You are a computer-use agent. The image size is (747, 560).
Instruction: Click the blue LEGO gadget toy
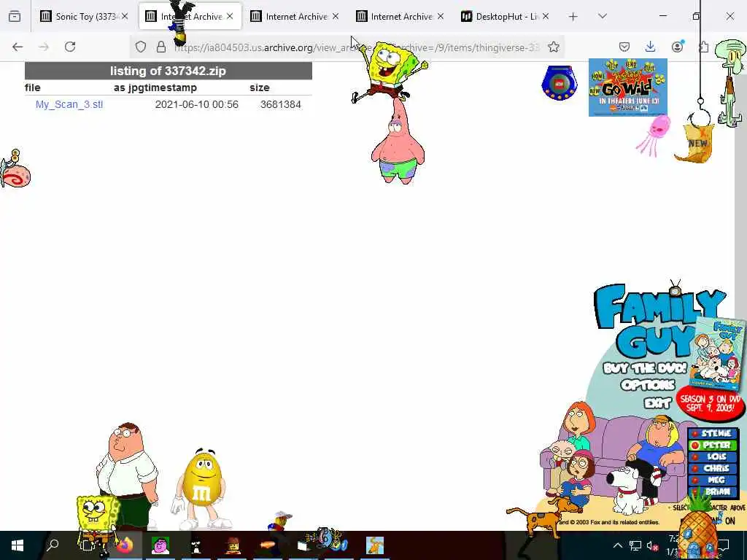click(560, 83)
